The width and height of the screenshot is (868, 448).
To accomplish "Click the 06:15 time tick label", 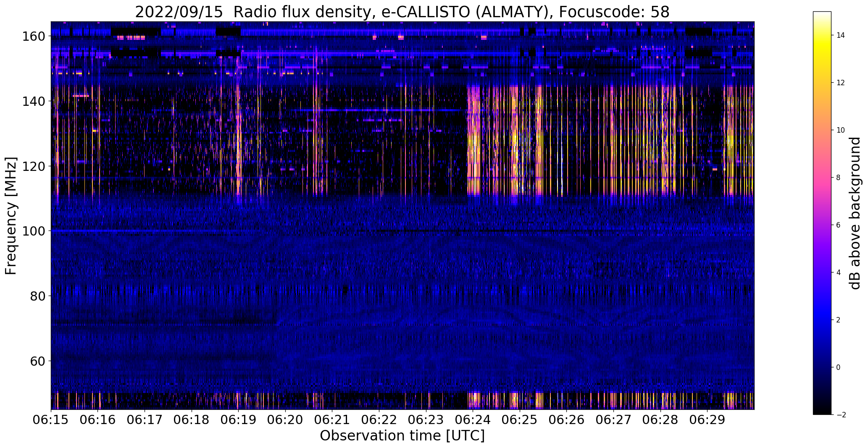I will pos(51,420).
